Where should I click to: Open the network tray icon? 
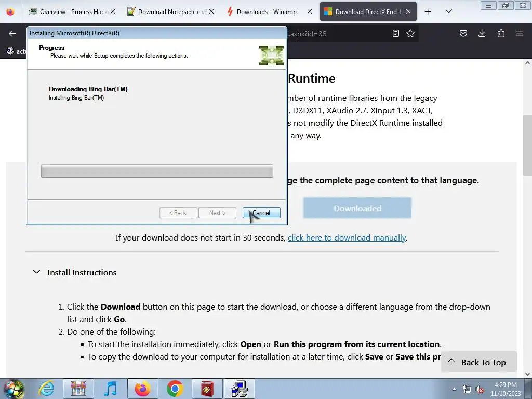tap(467, 389)
